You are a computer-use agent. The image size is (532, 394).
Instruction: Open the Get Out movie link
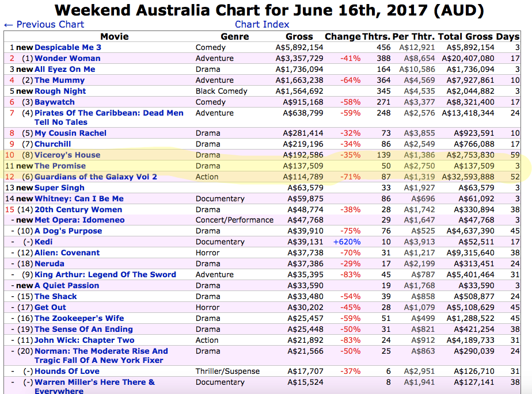pos(50,307)
